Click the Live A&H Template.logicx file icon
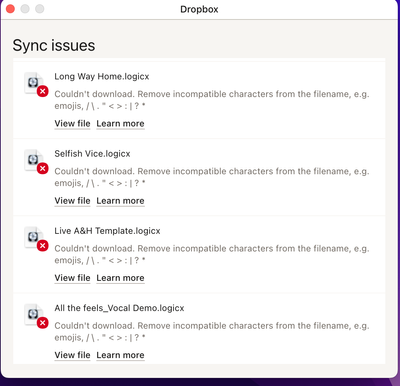 [x=36, y=239]
